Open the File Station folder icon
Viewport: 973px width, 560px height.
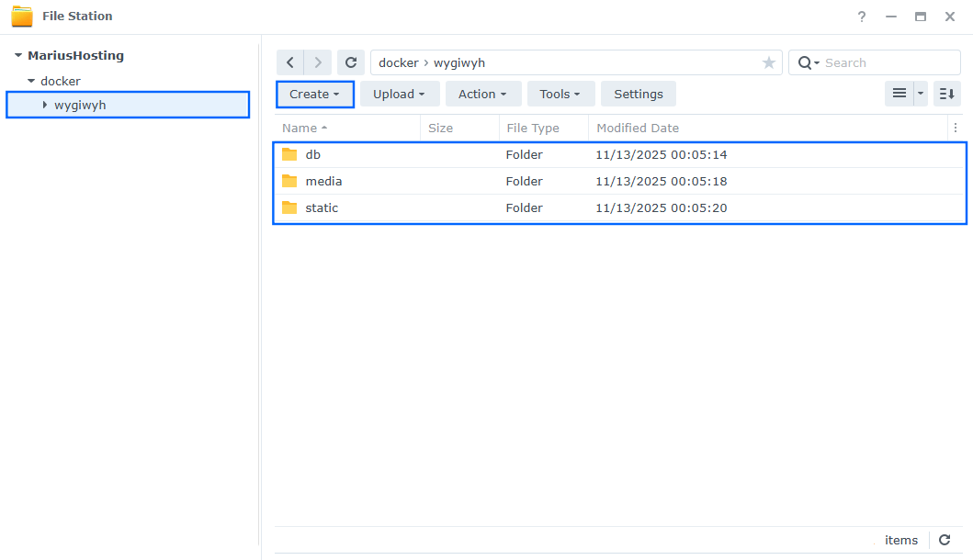coord(24,16)
